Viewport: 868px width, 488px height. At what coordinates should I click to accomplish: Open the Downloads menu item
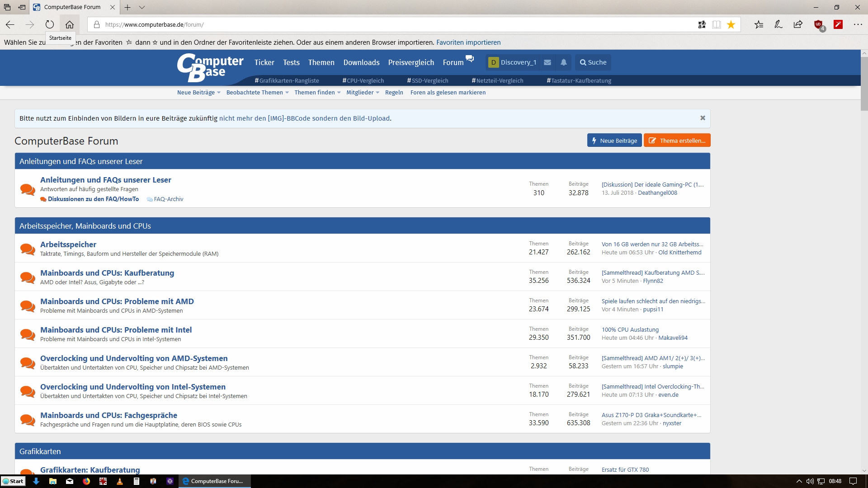(361, 62)
